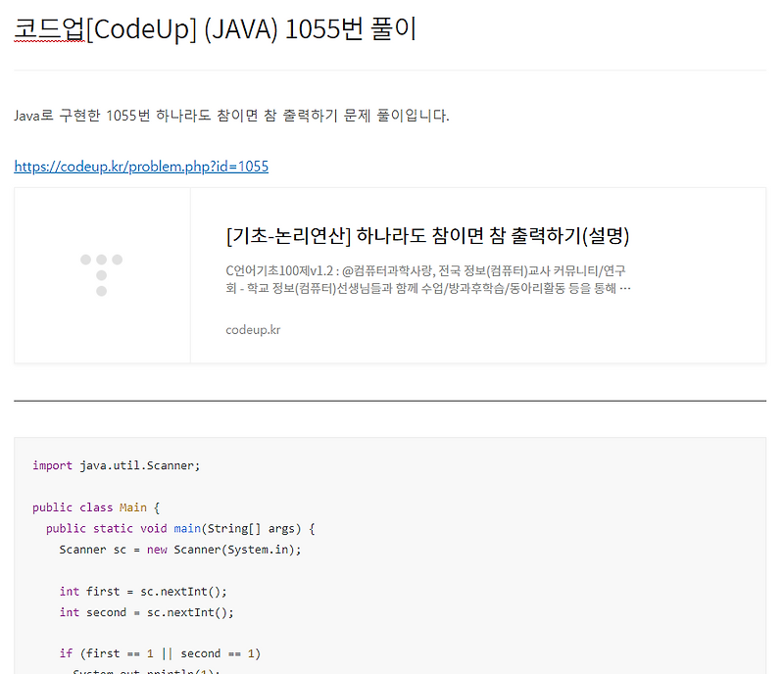Select the import java.util.Scanner line

click(117, 465)
